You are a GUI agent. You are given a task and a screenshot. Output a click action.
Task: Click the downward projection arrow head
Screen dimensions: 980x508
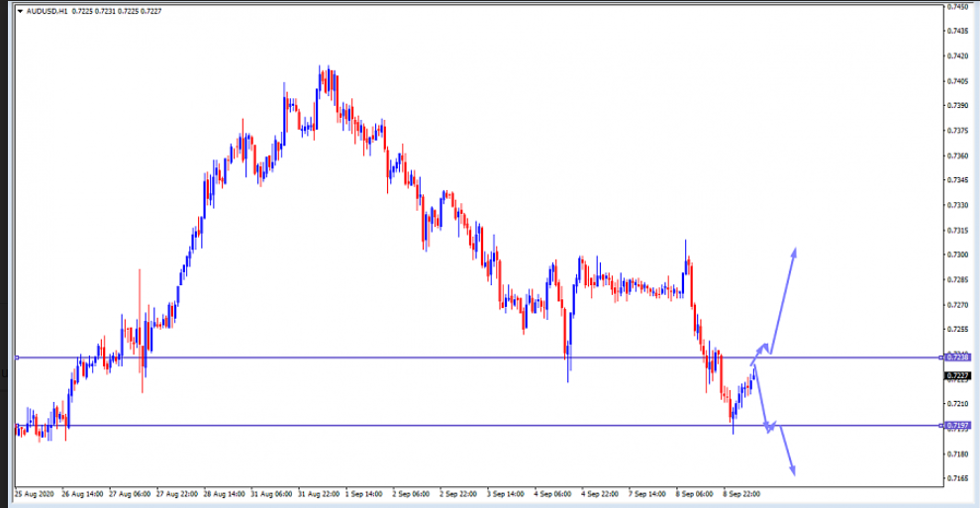pyautogui.click(x=792, y=471)
